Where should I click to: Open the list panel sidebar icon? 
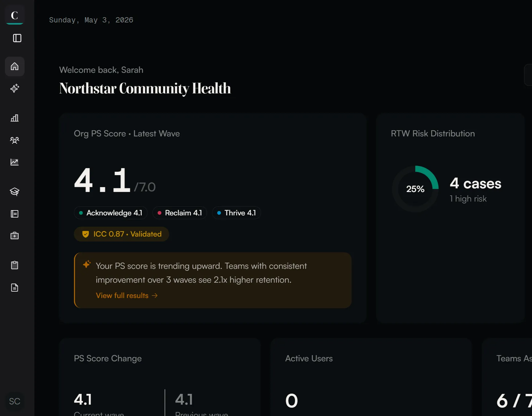pyautogui.click(x=14, y=214)
